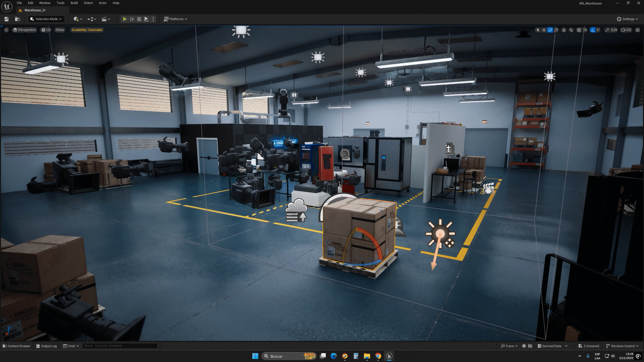Select the translate (move) gizmo tool
Screen dimensions: 644x362
click(x=544, y=30)
